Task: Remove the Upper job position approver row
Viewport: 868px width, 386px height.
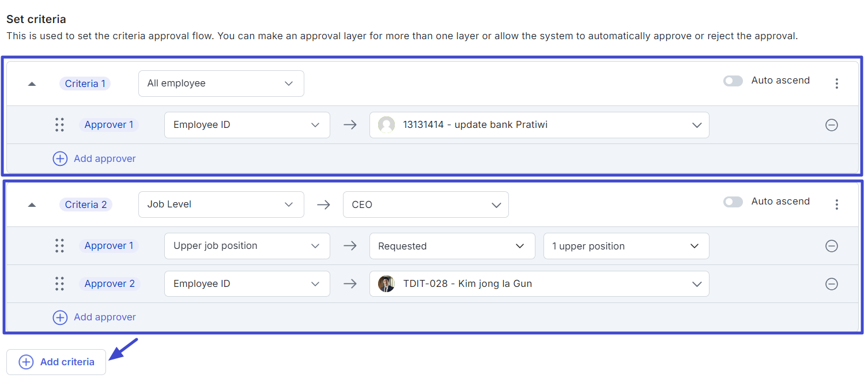Action: (x=831, y=246)
